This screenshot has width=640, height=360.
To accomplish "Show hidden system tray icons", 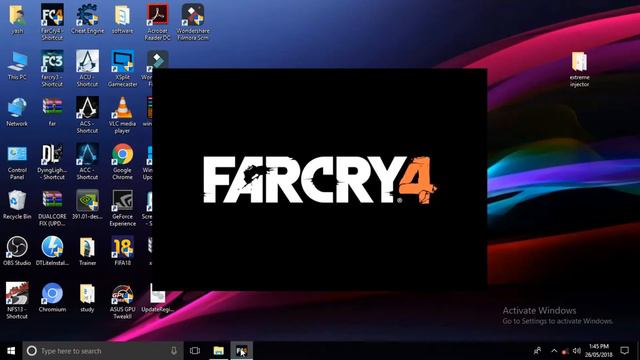I will [x=554, y=351].
